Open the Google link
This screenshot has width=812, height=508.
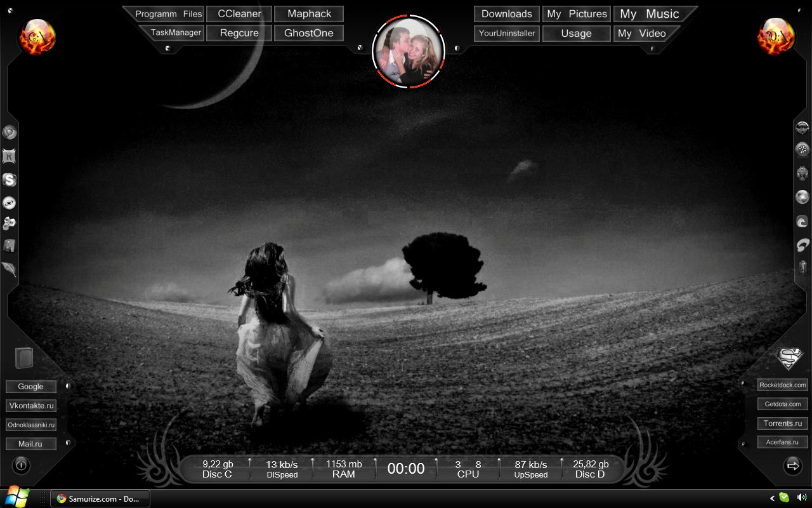coord(30,387)
